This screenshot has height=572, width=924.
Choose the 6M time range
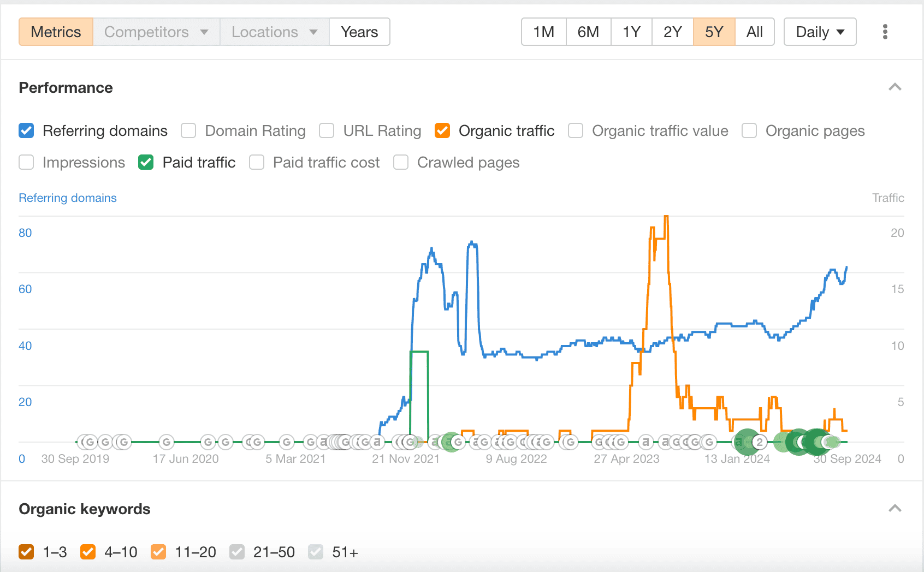click(x=588, y=32)
